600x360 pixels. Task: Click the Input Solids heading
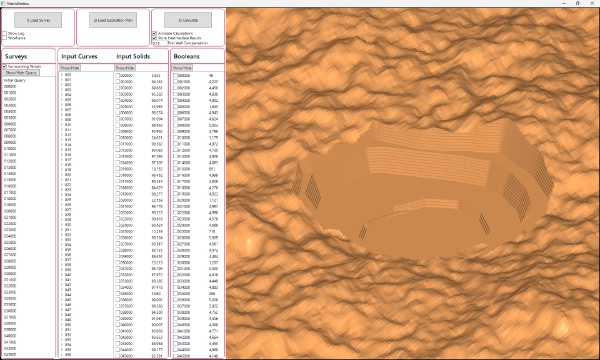(x=133, y=56)
